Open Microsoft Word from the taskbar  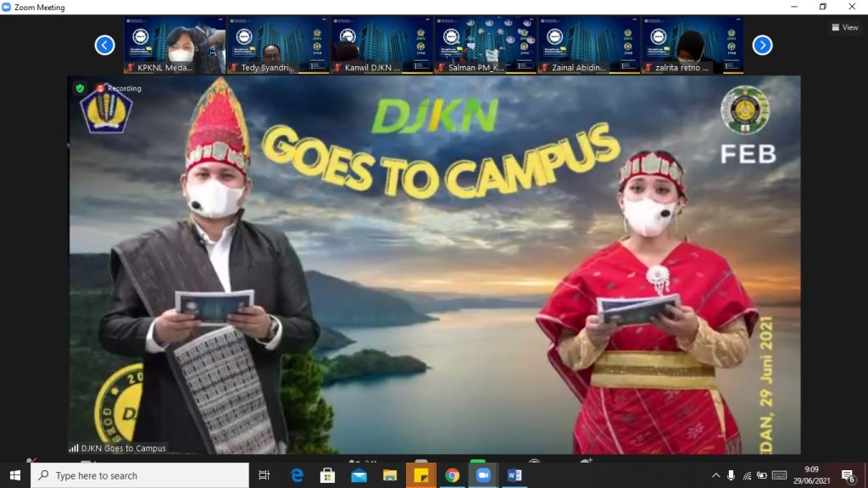pos(515,475)
